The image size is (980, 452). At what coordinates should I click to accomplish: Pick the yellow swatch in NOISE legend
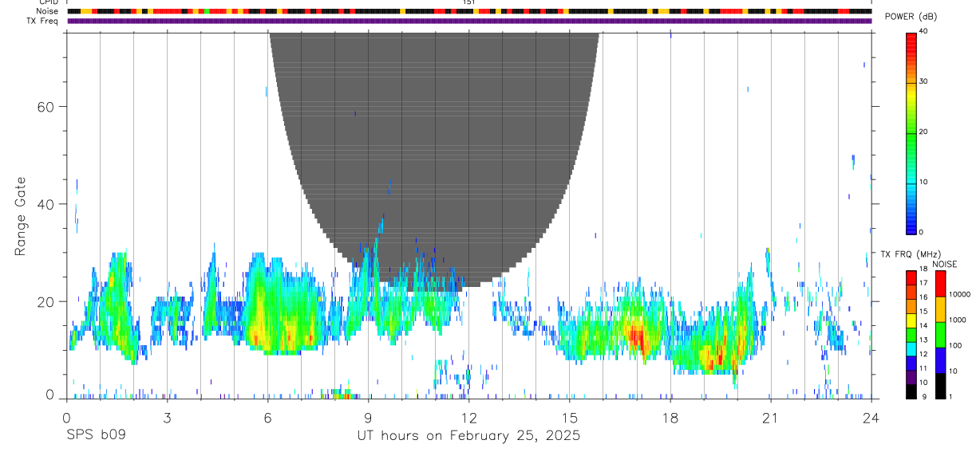[x=940, y=309]
